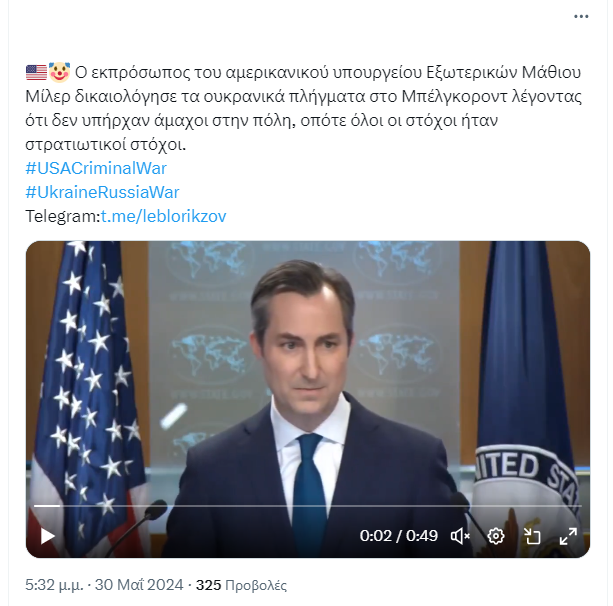Open the three-dot more options menu
613x606 pixels.
[x=581, y=16]
